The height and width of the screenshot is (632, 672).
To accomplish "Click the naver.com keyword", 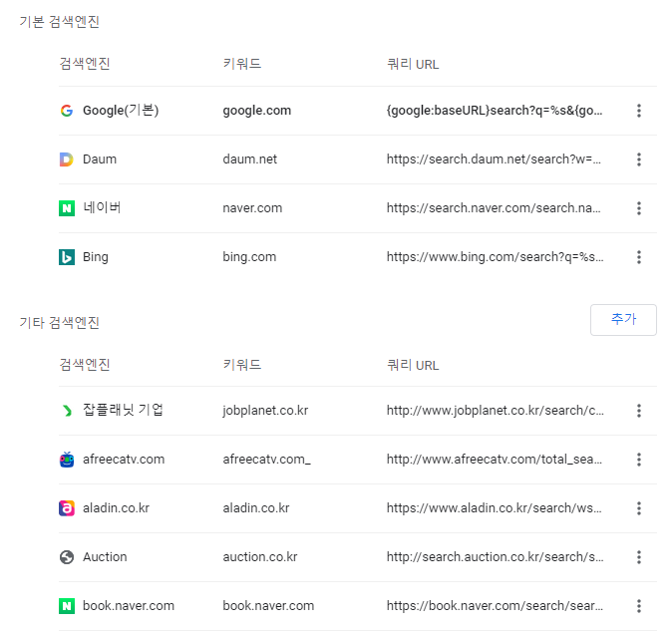I will [x=252, y=208].
